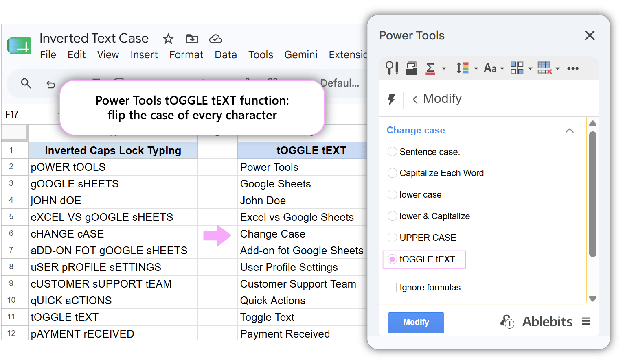Select cell 'Excel vs Google Sheets'
The width and height of the screenshot is (625, 364).
302,217
